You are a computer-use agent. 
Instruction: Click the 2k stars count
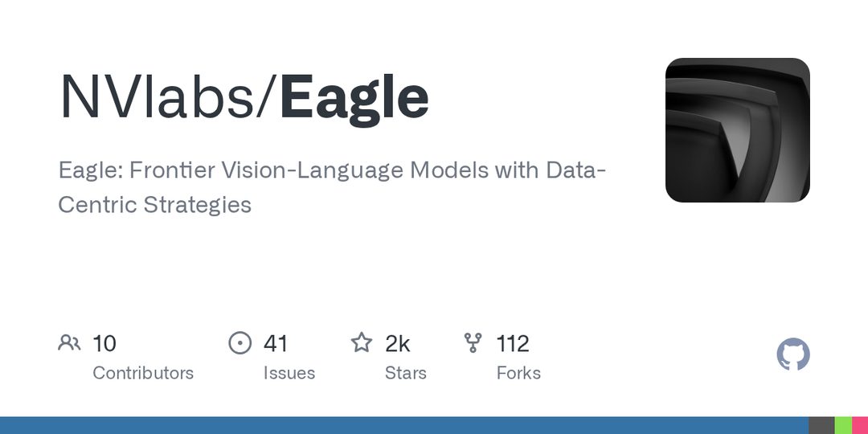398,344
